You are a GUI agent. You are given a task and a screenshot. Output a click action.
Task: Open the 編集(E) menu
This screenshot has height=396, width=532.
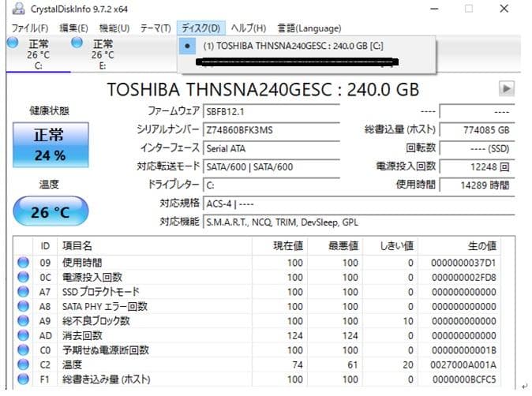pyautogui.click(x=73, y=28)
